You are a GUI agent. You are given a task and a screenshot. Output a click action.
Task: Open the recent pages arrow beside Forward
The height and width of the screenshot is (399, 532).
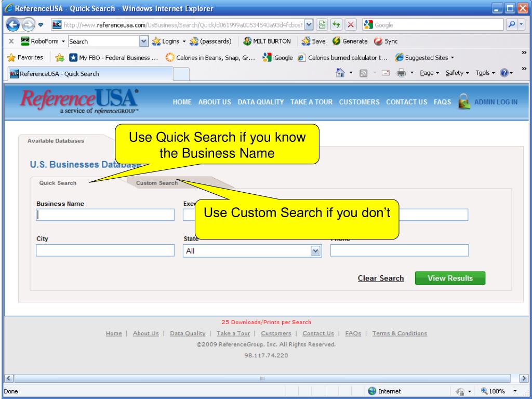41,25
